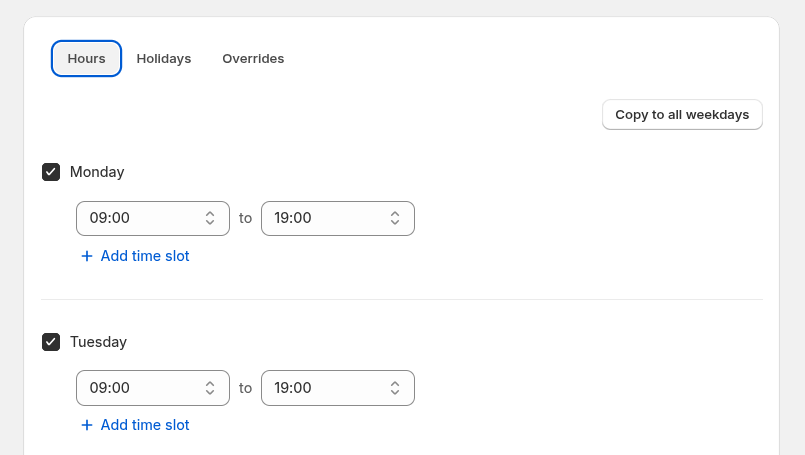Add a time slot for Tuesday

click(x=136, y=425)
